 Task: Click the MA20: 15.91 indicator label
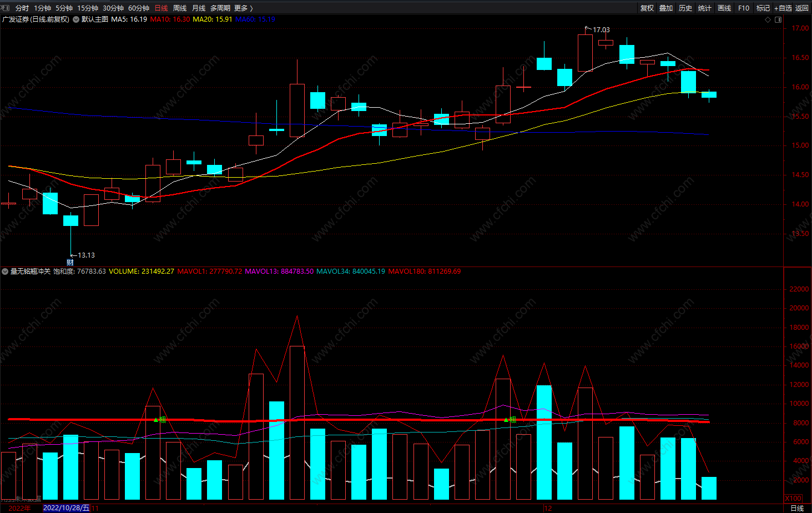point(213,19)
